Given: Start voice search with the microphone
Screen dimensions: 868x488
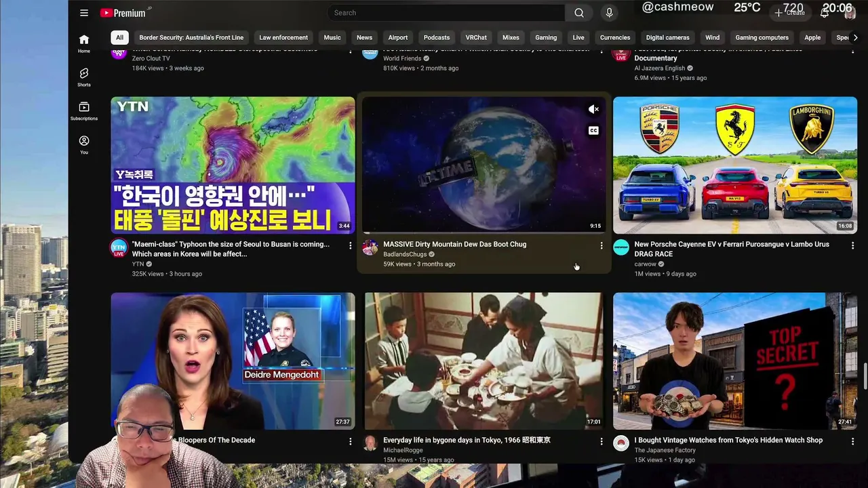Looking at the screenshot, I should pos(609,13).
